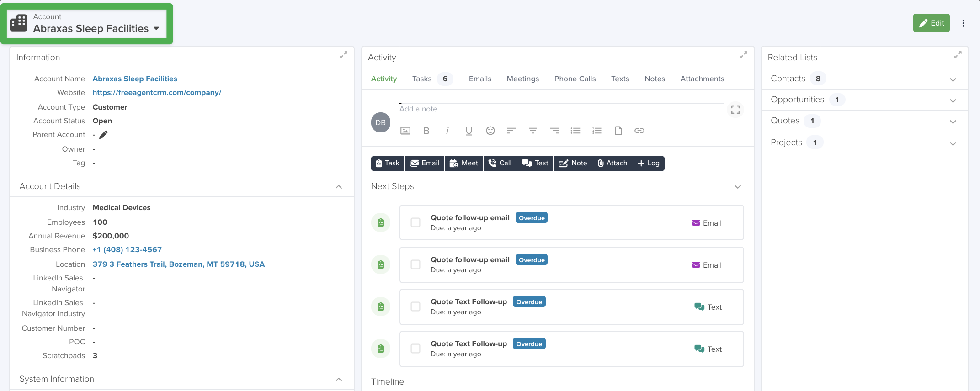
Task: Click the Text action button
Action: point(535,163)
